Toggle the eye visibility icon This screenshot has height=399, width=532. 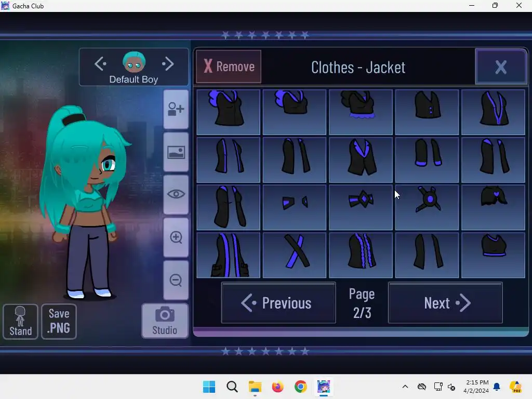point(176,194)
